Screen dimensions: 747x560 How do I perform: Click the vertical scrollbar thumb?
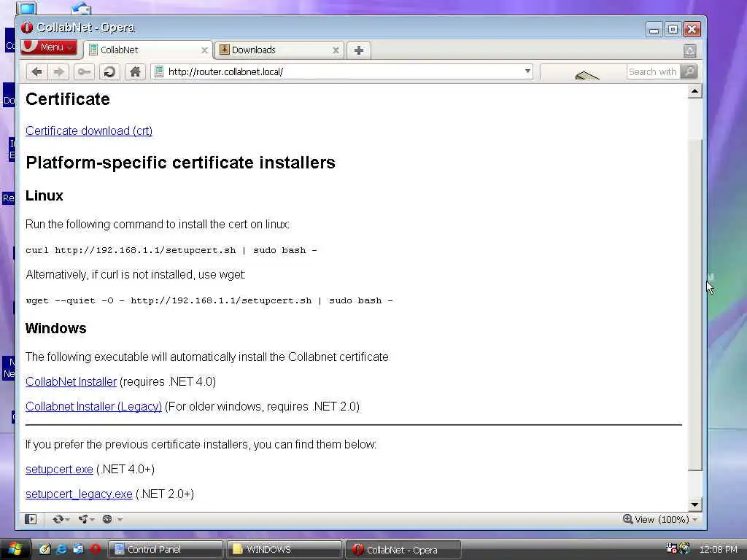694,304
